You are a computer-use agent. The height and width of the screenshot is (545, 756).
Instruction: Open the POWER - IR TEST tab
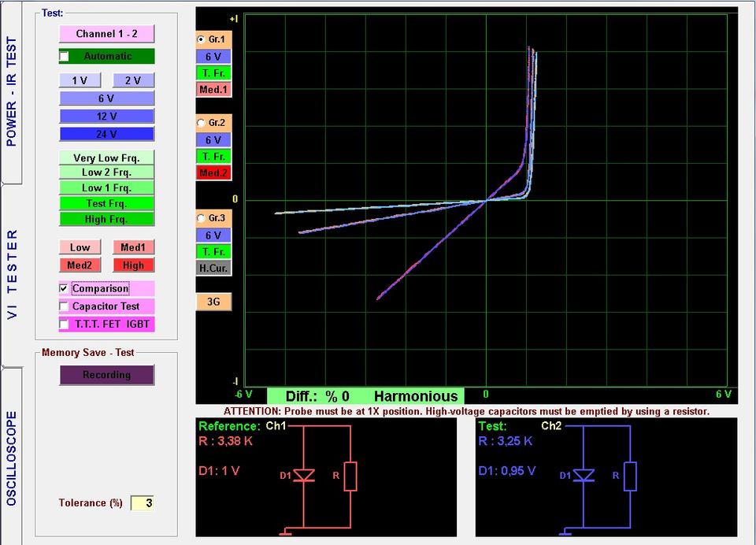coord(12,92)
